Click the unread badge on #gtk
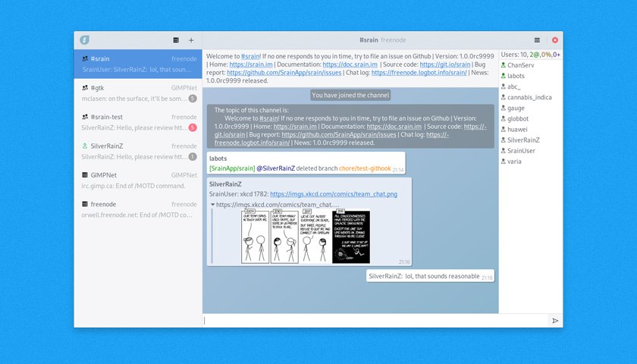Screen dimensions: 637x364 [x=193, y=99]
